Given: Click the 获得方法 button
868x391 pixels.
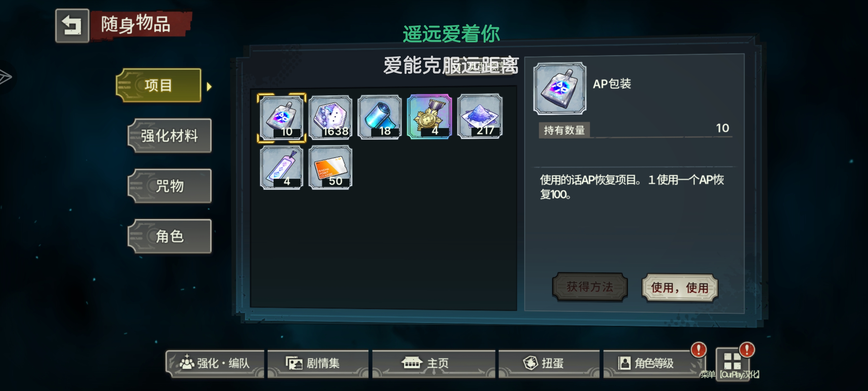Looking at the screenshot, I should (x=590, y=287).
